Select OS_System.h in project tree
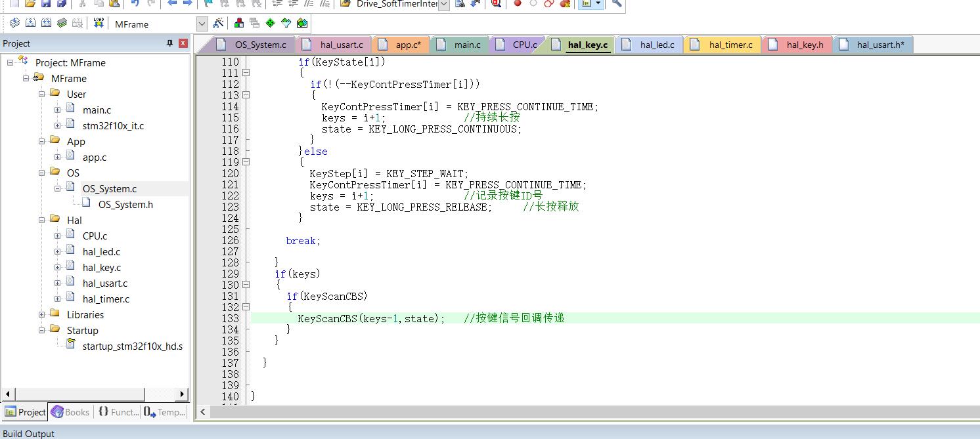This screenshot has height=439, width=980. [x=125, y=204]
